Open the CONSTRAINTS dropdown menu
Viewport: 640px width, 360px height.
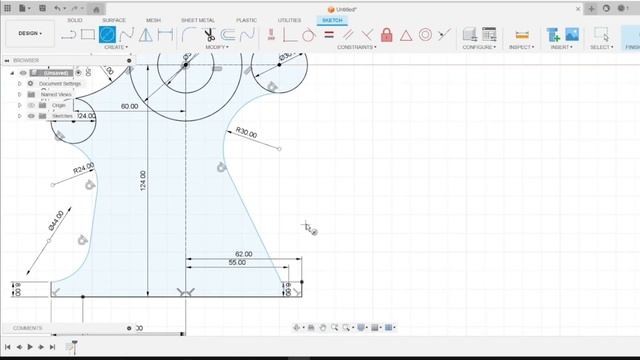356,47
